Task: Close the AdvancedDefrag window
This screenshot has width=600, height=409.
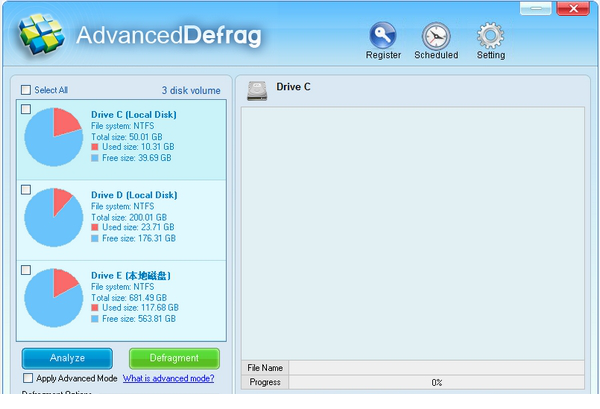Action: click(573, 8)
